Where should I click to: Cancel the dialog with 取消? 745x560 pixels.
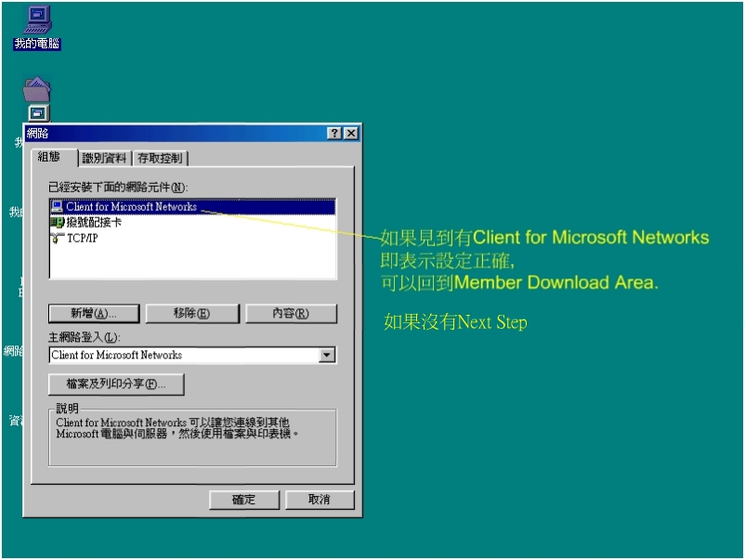point(320,500)
